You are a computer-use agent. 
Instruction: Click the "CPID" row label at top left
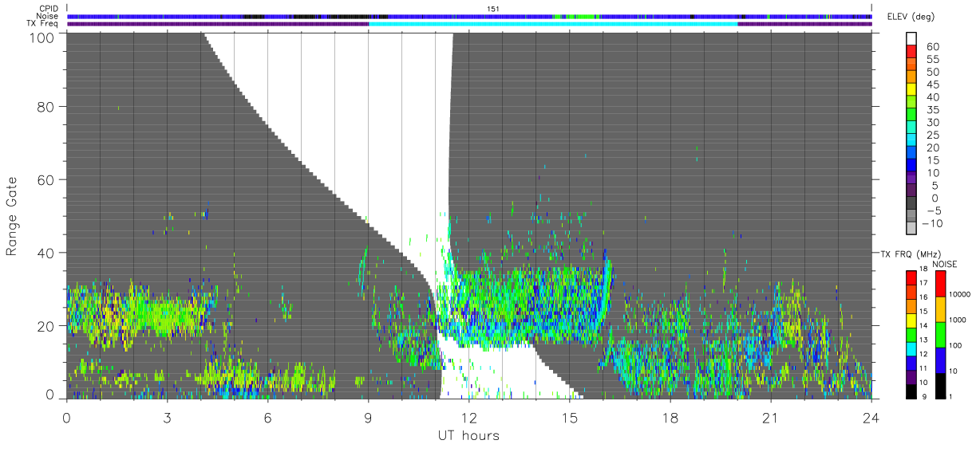pyautogui.click(x=49, y=9)
